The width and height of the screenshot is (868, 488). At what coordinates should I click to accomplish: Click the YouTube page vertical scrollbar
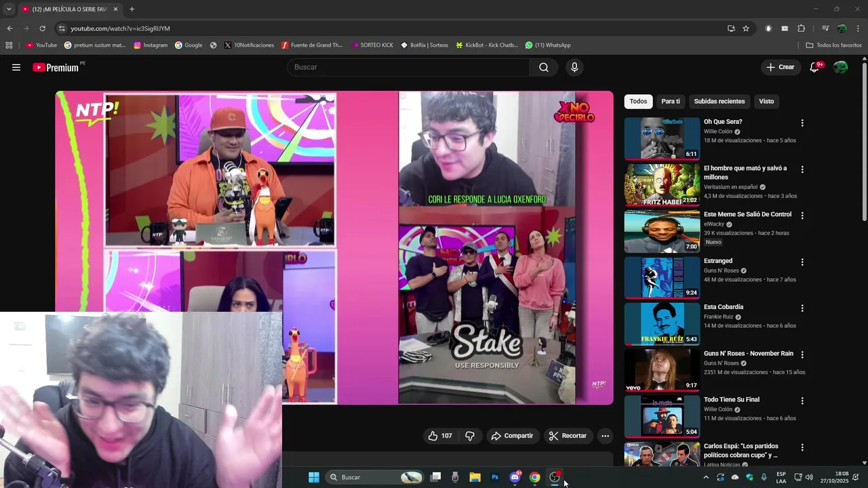coord(865,141)
